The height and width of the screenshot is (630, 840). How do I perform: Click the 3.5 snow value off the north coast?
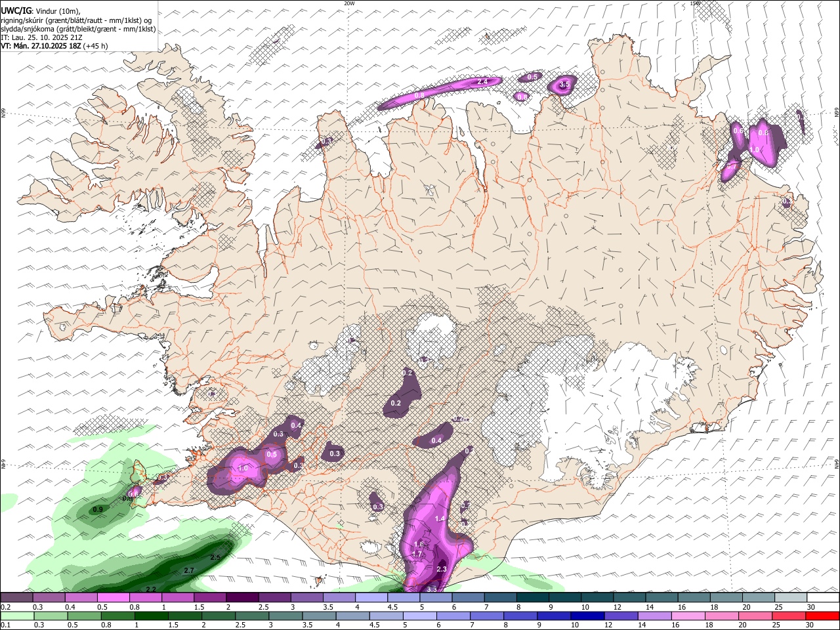tap(564, 85)
